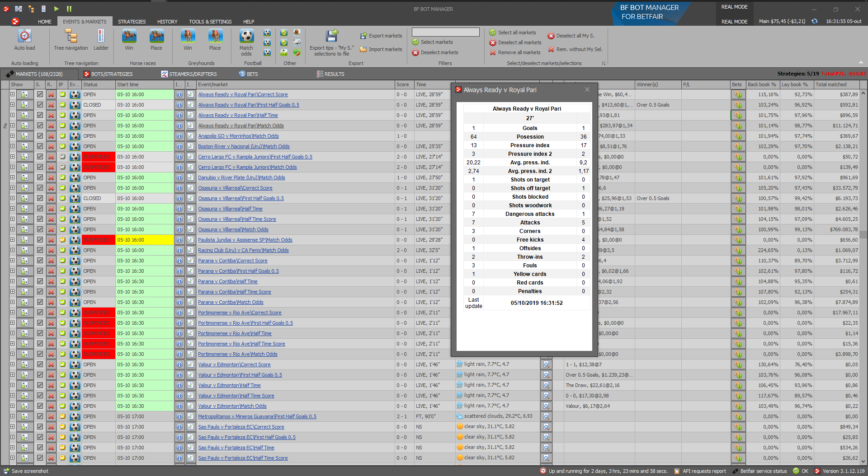This screenshot has width=868, height=476.
Task: Open API requests report
Action: (x=700, y=471)
